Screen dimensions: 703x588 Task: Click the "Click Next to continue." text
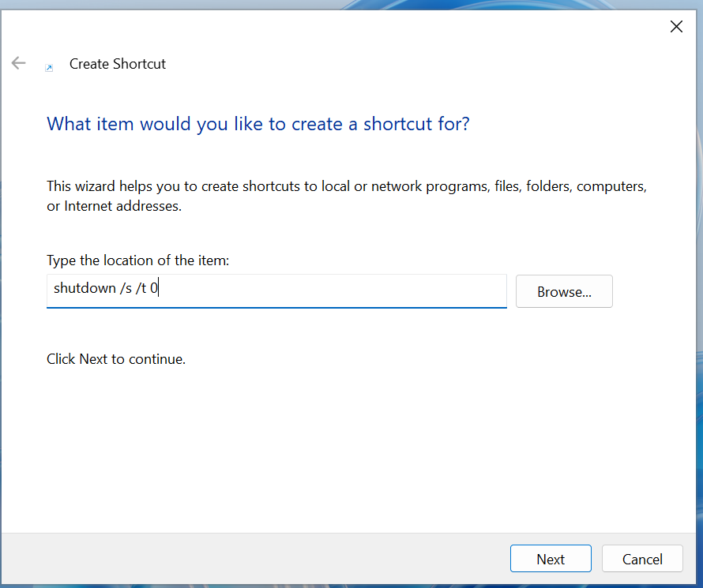[x=116, y=359]
